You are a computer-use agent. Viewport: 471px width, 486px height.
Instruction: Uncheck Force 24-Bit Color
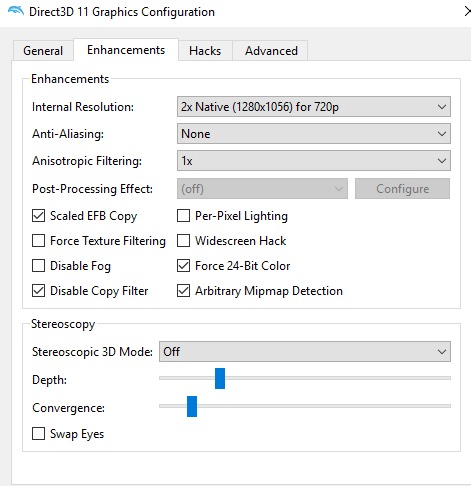(183, 266)
